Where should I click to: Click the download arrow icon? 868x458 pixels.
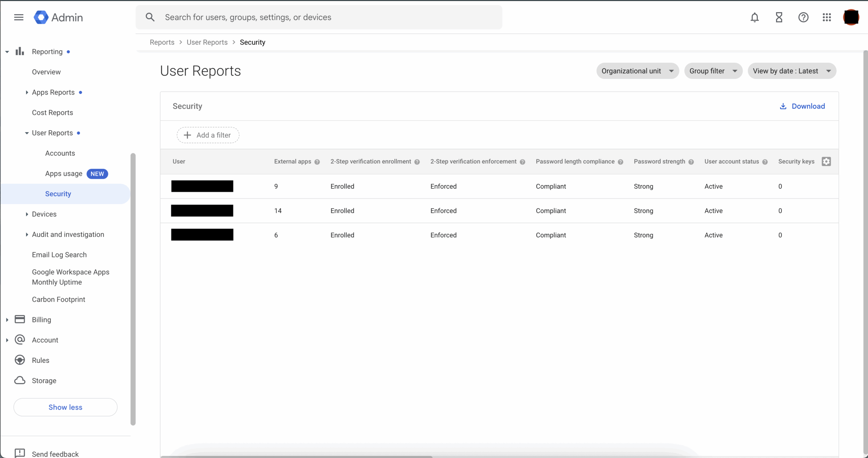click(783, 106)
